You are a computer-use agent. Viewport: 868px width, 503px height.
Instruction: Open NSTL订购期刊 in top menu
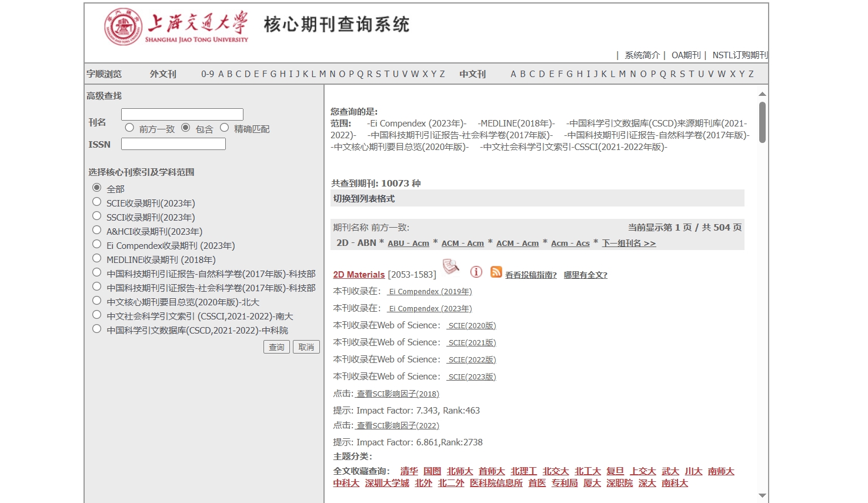coord(739,55)
